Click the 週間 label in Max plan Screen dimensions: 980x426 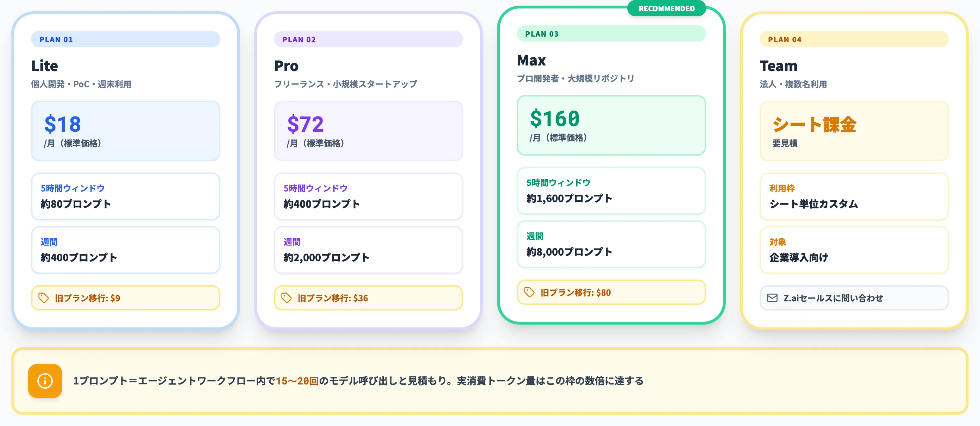tap(534, 236)
